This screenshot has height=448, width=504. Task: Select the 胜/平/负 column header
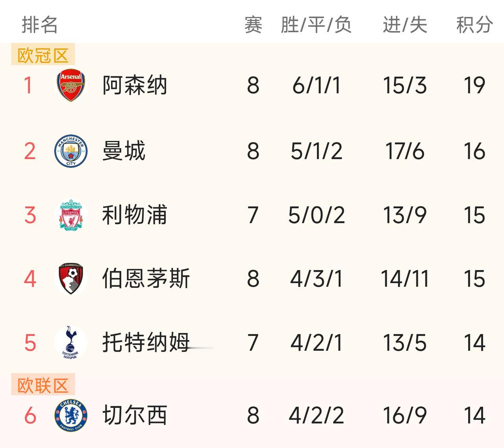point(316,25)
